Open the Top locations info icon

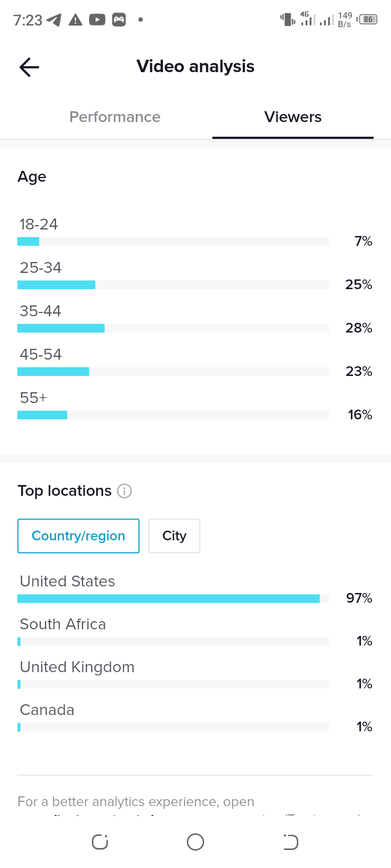coord(124,491)
